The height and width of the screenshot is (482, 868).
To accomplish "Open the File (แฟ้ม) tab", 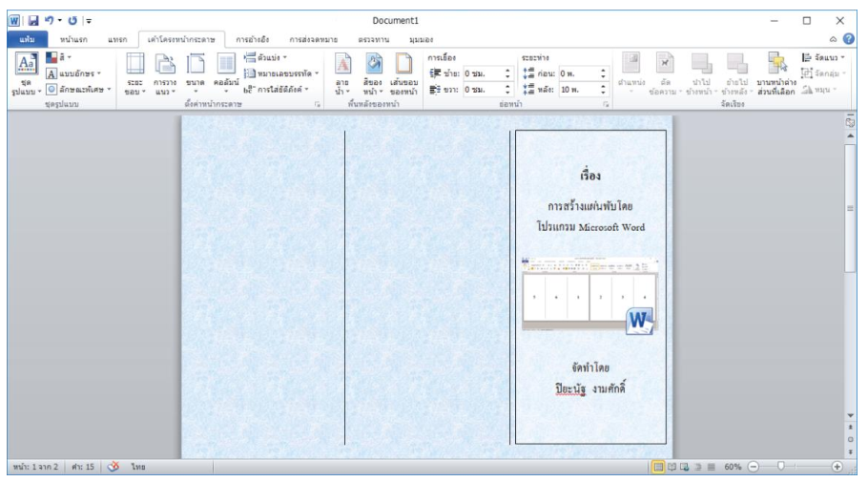I will (x=27, y=39).
